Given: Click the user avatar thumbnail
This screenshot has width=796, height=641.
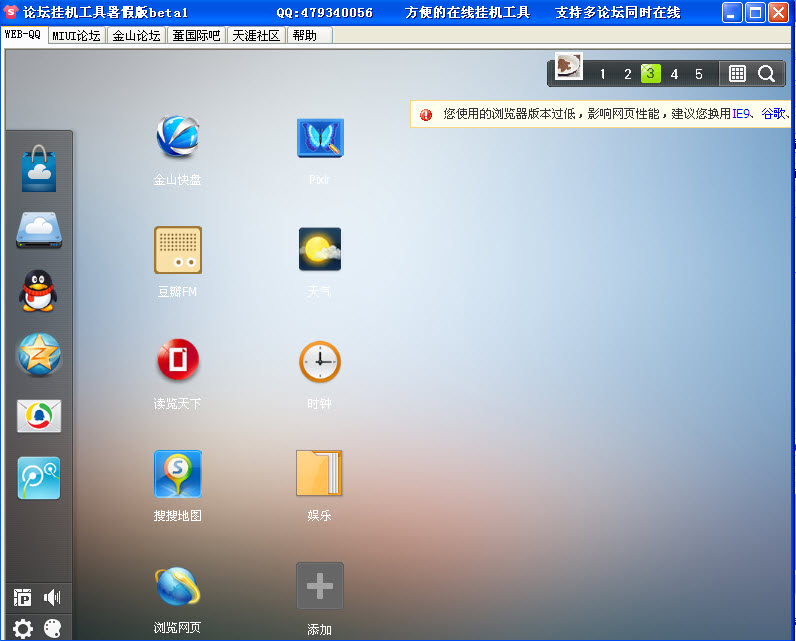Looking at the screenshot, I should coord(569,66).
